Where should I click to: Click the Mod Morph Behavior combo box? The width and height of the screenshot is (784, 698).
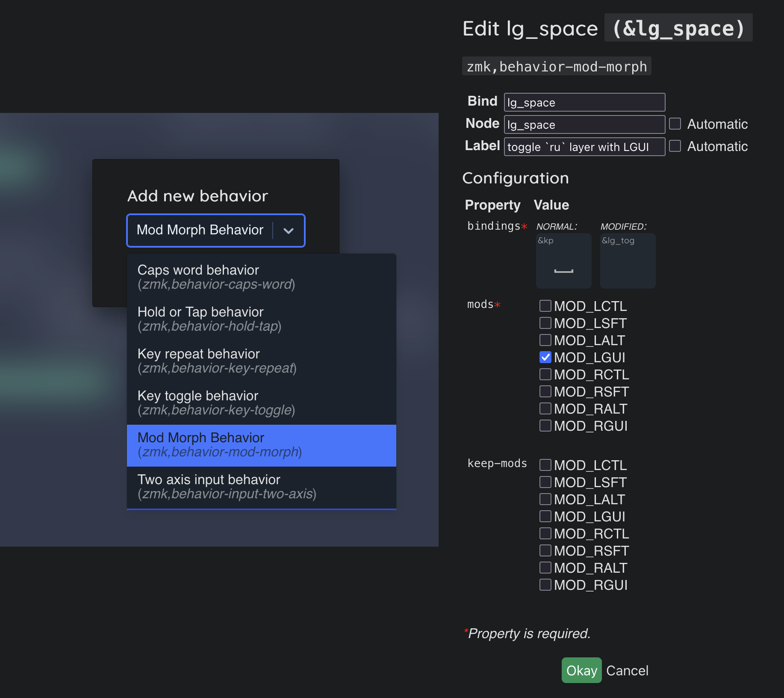tap(200, 231)
